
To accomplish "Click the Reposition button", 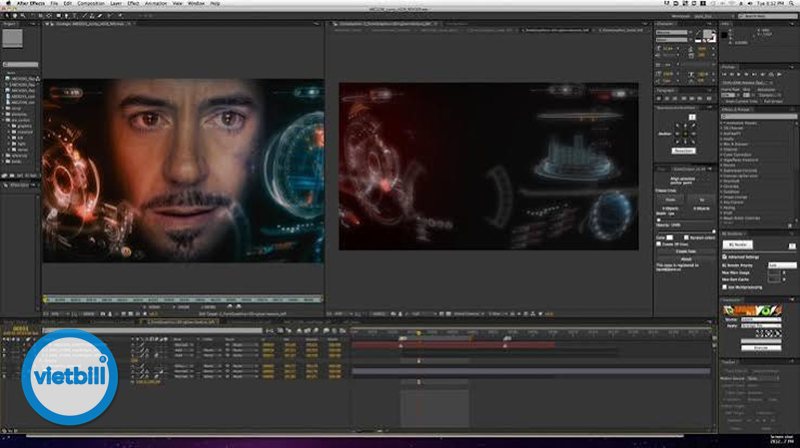I will click(x=684, y=151).
